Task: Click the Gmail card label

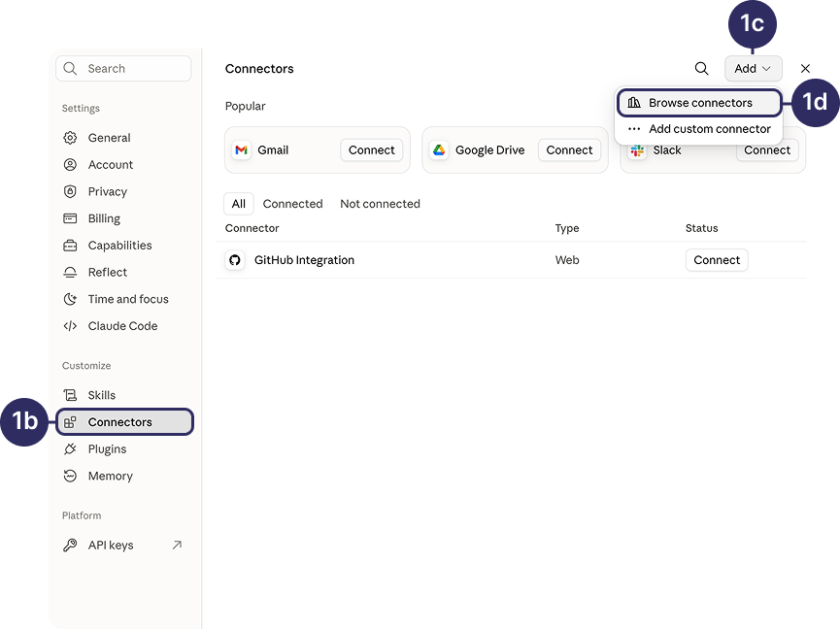Action: click(x=273, y=149)
